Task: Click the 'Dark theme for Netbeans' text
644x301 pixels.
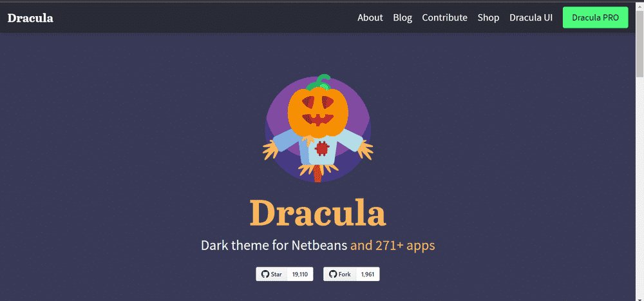Action: pos(274,246)
